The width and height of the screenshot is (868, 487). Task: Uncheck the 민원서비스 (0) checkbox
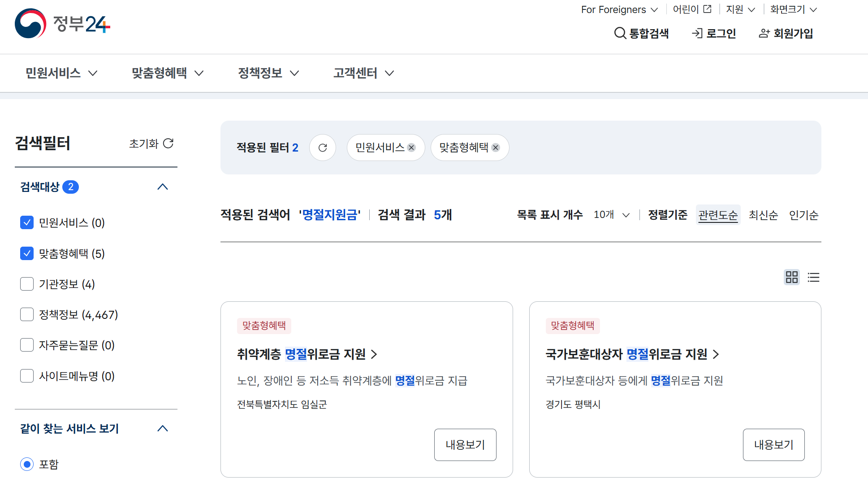point(27,222)
